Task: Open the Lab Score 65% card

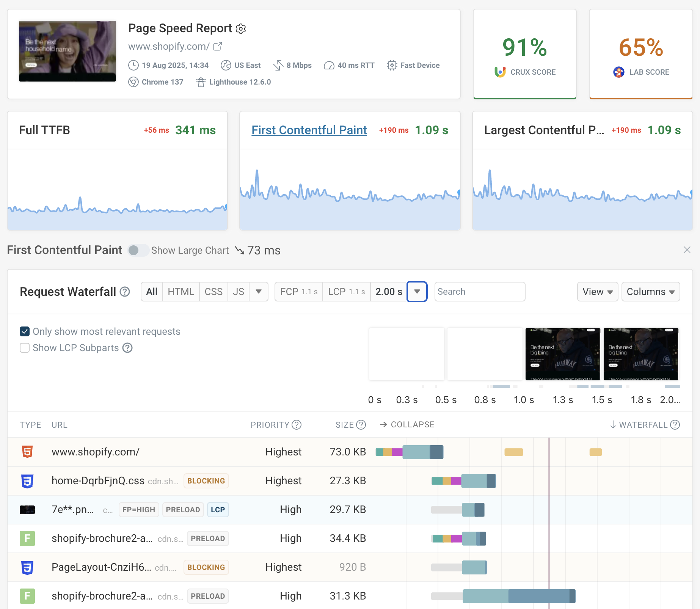Action: 641,54
